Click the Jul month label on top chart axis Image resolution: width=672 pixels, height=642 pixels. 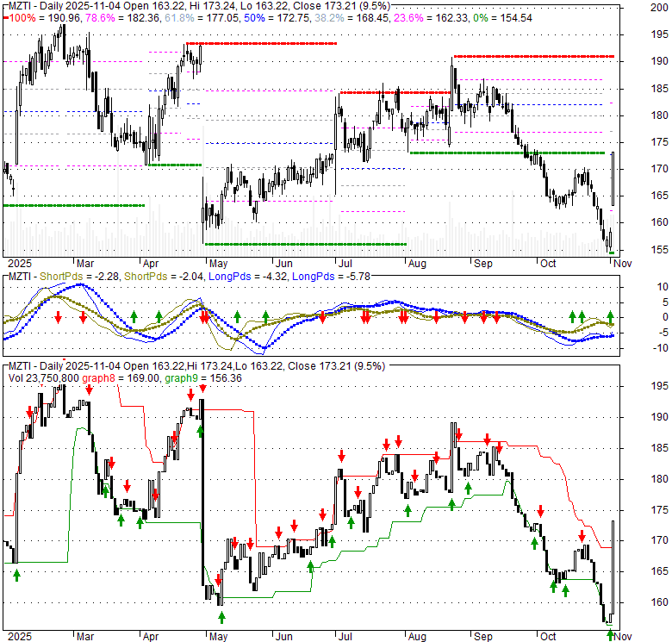click(x=346, y=264)
